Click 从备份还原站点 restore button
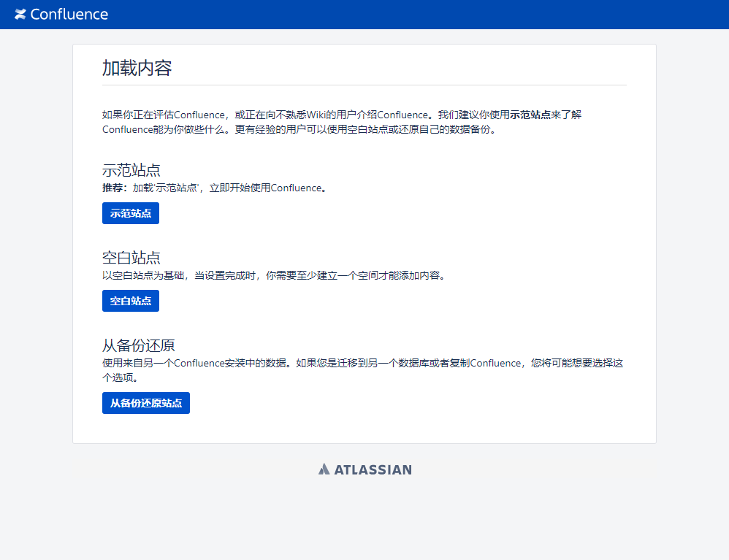The width and height of the screenshot is (729, 560). [146, 403]
